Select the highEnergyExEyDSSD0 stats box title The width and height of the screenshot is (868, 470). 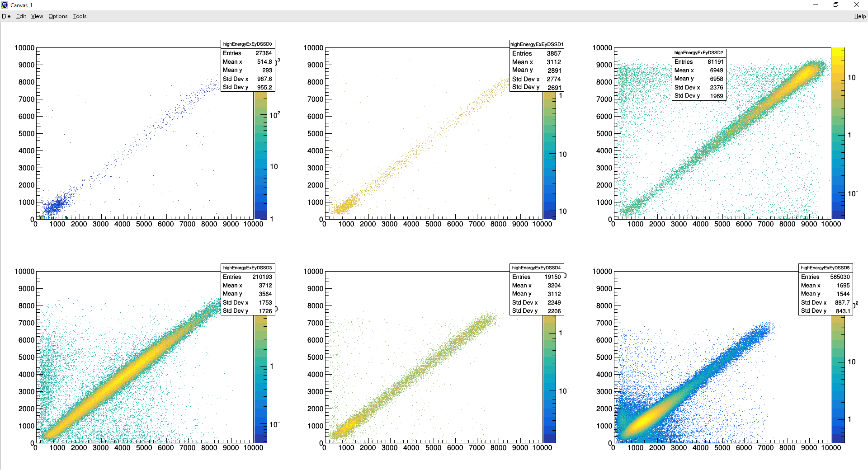pos(247,44)
